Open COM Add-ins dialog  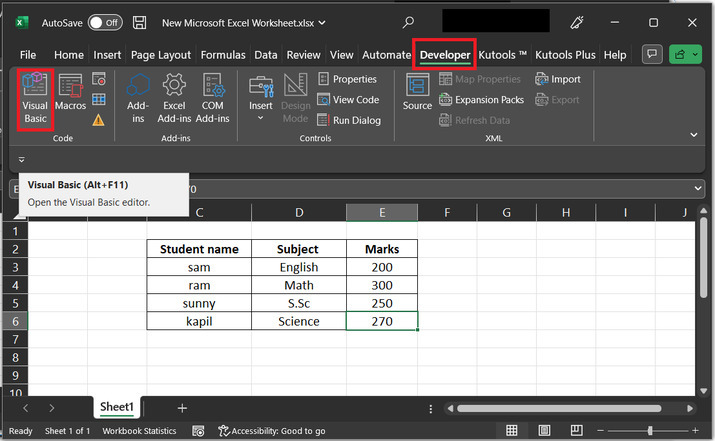coord(212,98)
